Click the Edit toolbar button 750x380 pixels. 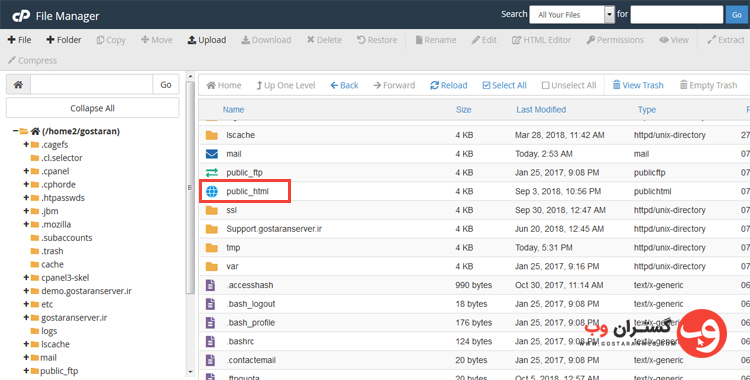point(484,40)
